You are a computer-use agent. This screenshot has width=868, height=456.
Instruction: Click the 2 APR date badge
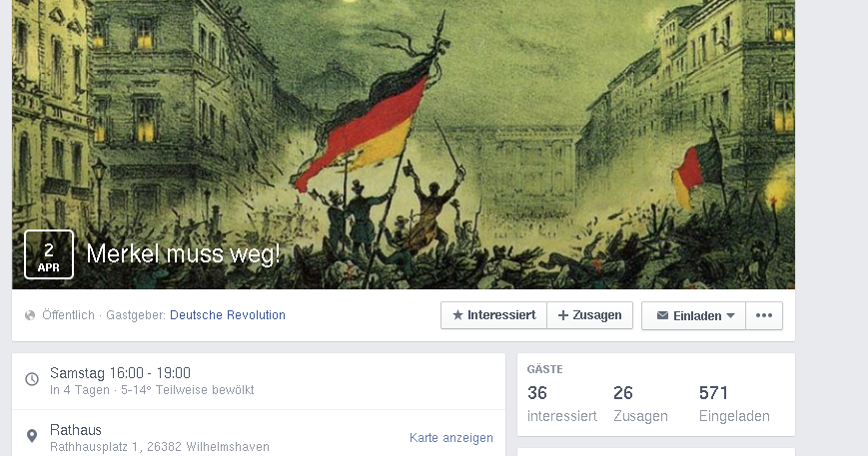tap(49, 254)
